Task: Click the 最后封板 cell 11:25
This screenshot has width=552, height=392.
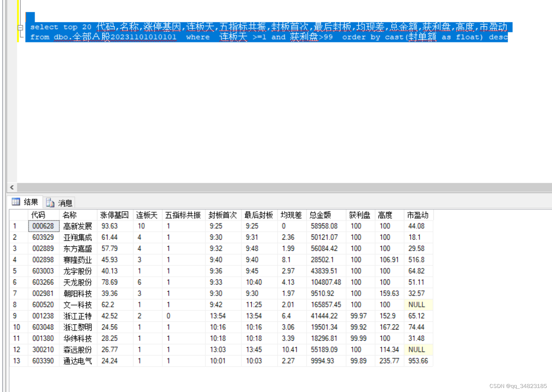Action: coord(259,304)
